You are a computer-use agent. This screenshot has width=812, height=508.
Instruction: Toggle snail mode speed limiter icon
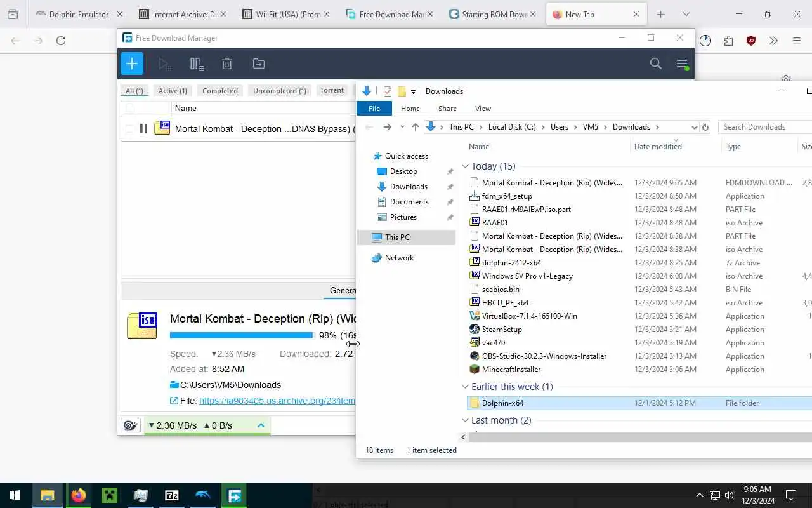[x=131, y=425]
